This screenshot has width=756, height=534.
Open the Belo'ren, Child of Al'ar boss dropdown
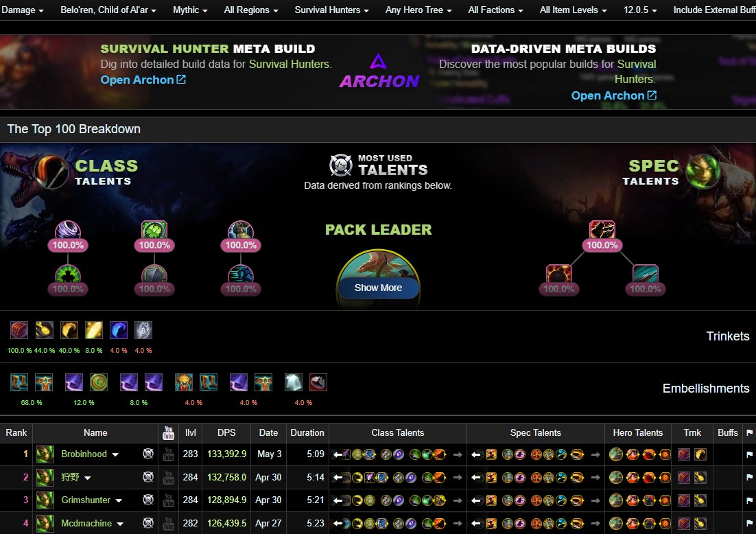(108, 10)
